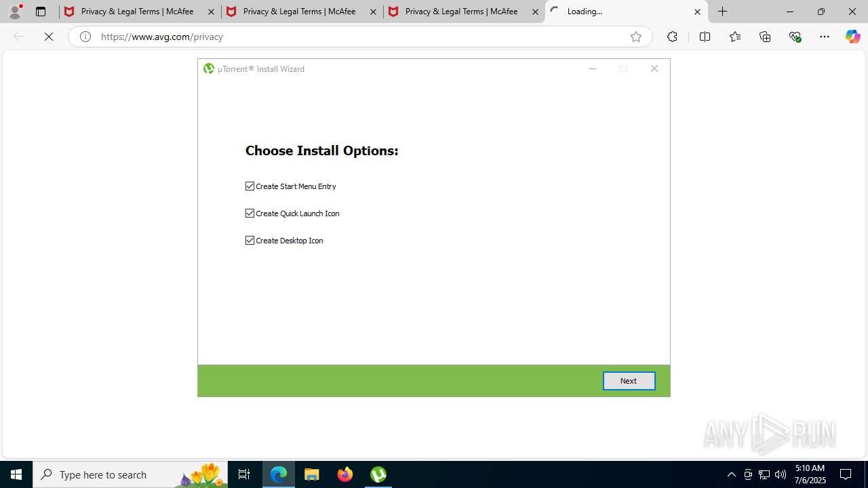Click the meet now tray icon
The height and width of the screenshot is (488, 868).
click(x=748, y=474)
